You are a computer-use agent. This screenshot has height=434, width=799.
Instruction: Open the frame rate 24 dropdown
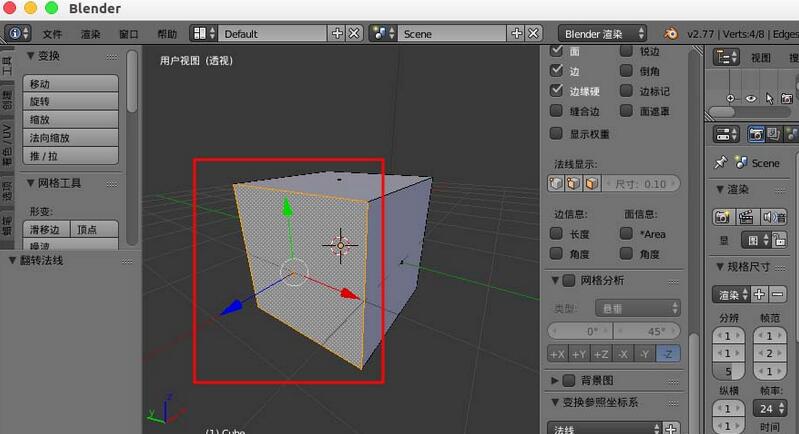pos(769,409)
